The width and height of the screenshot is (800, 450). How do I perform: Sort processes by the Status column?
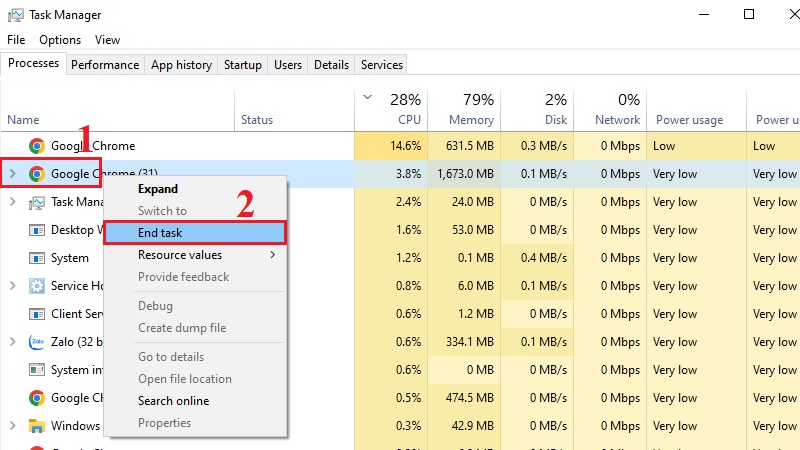pyautogui.click(x=294, y=111)
